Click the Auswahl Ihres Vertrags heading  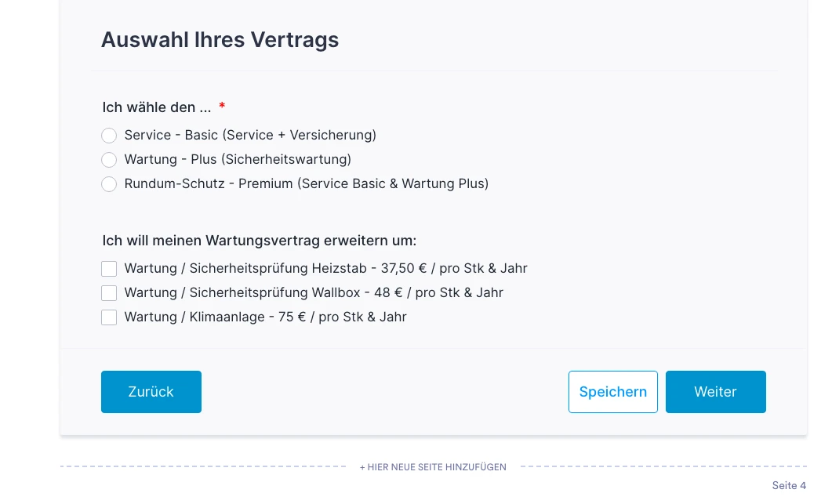pos(220,39)
